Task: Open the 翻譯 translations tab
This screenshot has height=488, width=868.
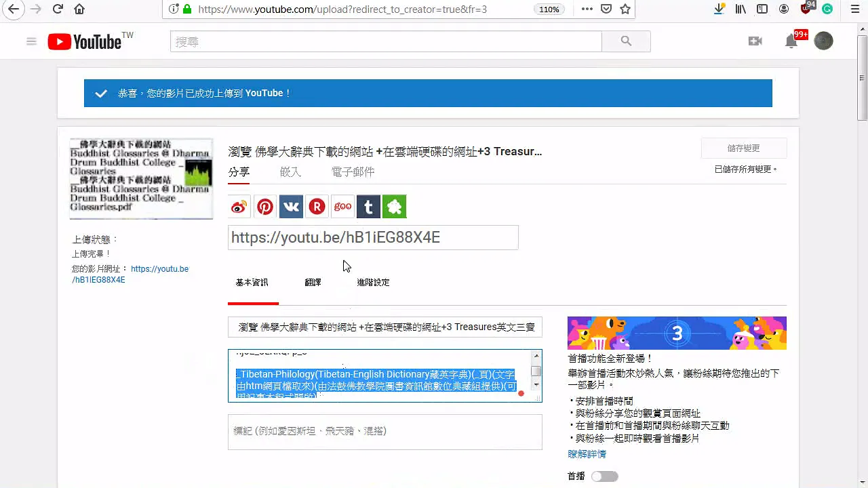Action: [x=313, y=283]
